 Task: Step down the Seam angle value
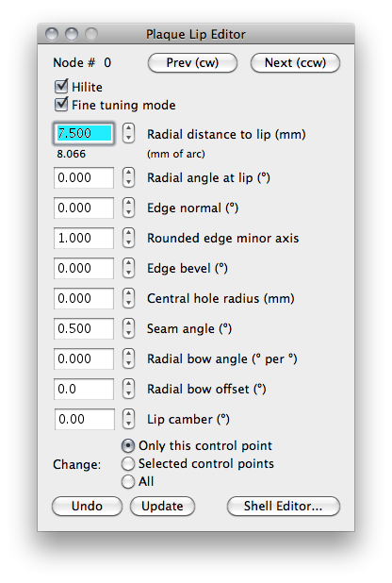128,333
